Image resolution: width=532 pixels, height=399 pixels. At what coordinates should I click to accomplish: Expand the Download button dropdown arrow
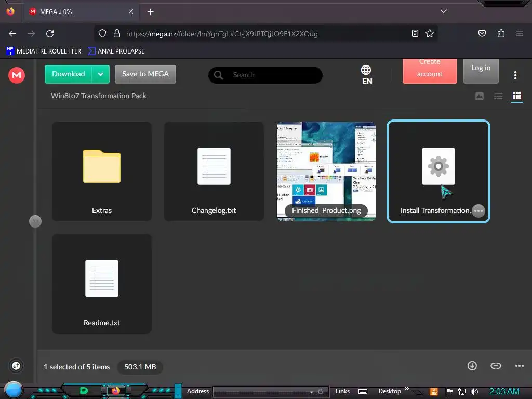[100, 74]
